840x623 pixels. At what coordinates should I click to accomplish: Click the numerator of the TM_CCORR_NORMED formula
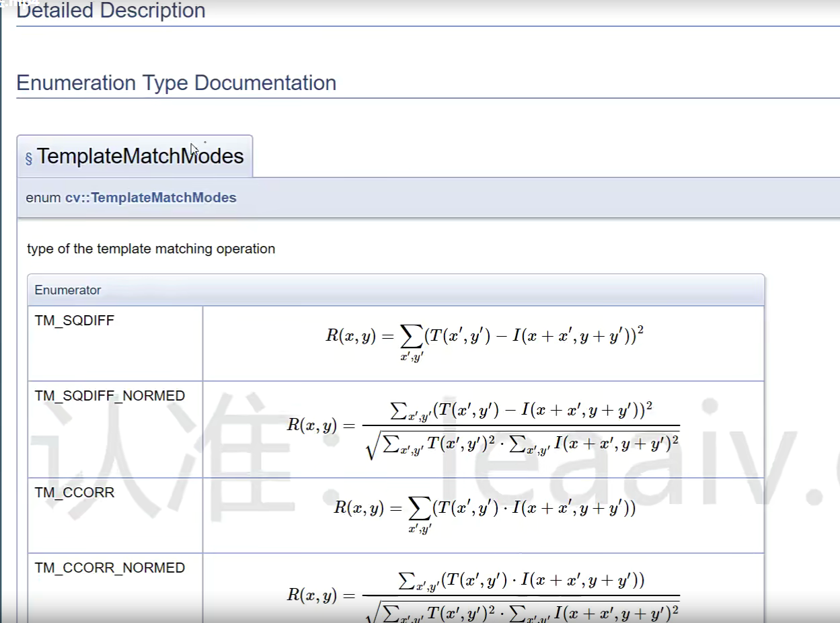521,581
